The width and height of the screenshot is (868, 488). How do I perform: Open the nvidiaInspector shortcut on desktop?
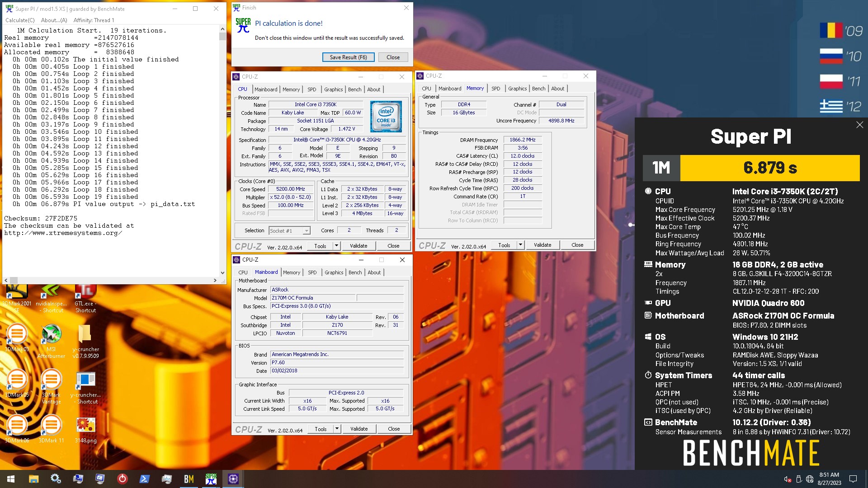[51, 298]
